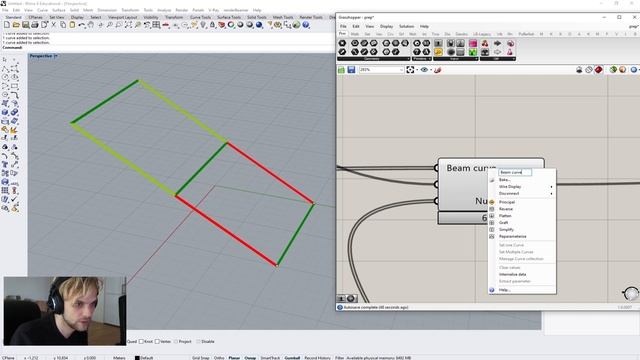The image size is (640, 360).
Task: Toggle the Disable osnap checkbox
Action: click(x=198, y=342)
